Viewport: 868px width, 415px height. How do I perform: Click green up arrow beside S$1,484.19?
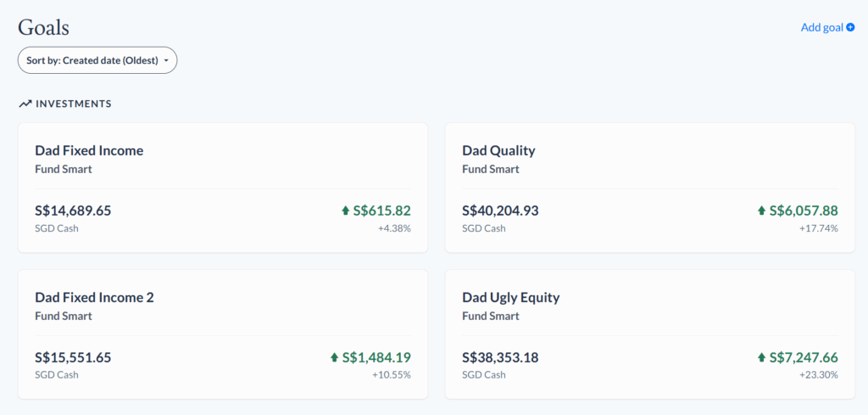coord(334,357)
